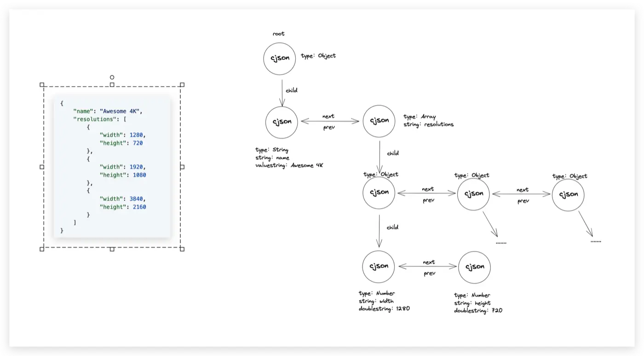Image resolution: width=644 pixels, height=356 pixels.
Task: Select the cjson node for width 1280
Action: click(x=378, y=266)
